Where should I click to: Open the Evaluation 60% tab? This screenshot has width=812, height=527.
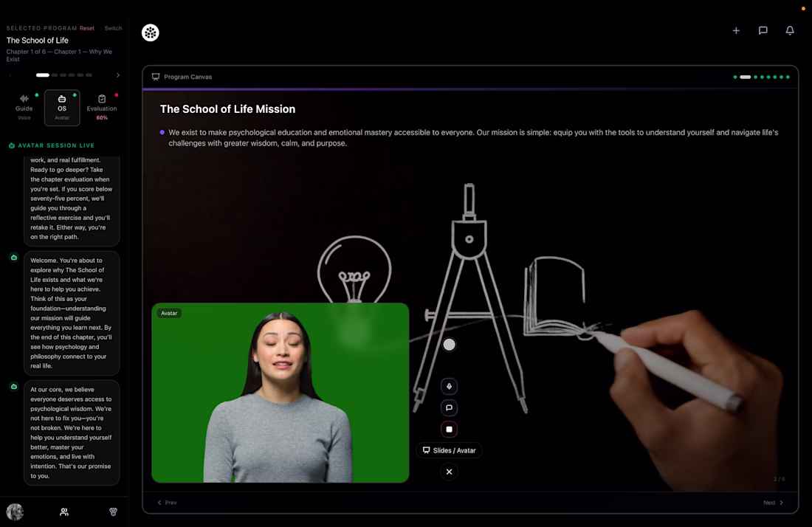pos(102,108)
